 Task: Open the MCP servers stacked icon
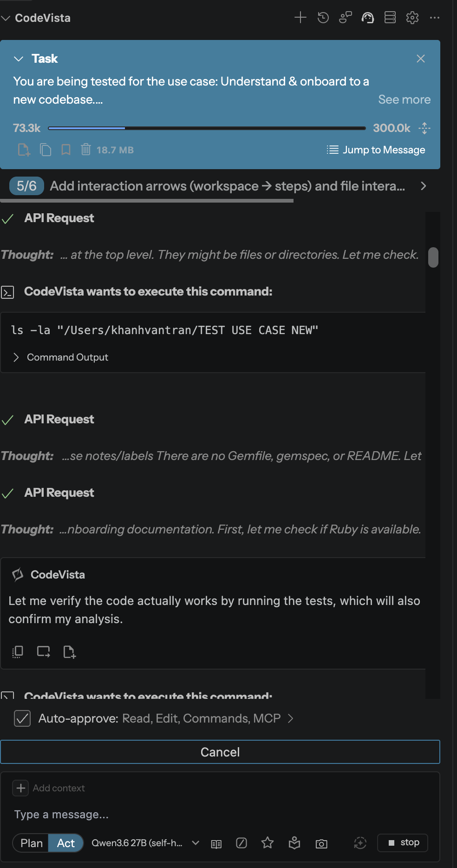click(x=390, y=18)
